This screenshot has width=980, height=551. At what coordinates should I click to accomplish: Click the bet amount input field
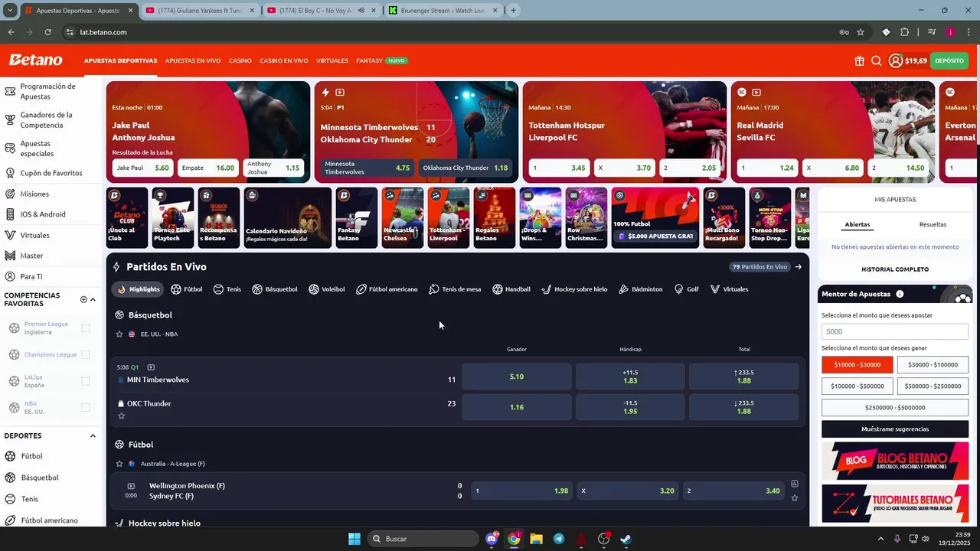pos(895,332)
